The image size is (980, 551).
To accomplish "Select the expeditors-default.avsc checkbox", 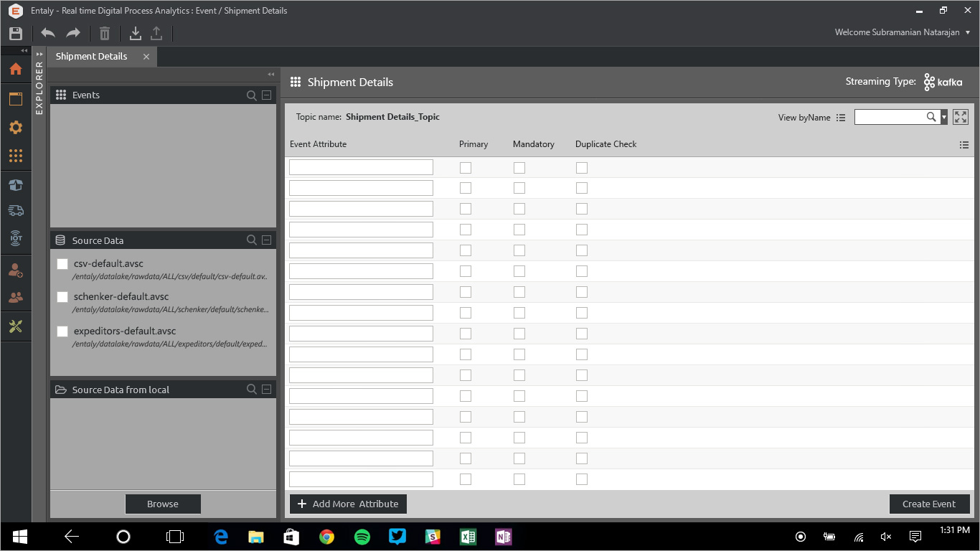I will pos(62,331).
